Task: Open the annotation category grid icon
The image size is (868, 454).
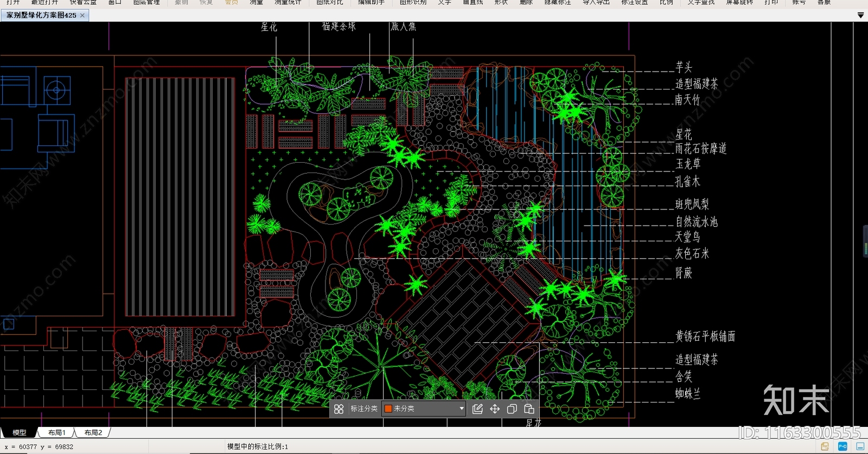Action: click(x=339, y=409)
